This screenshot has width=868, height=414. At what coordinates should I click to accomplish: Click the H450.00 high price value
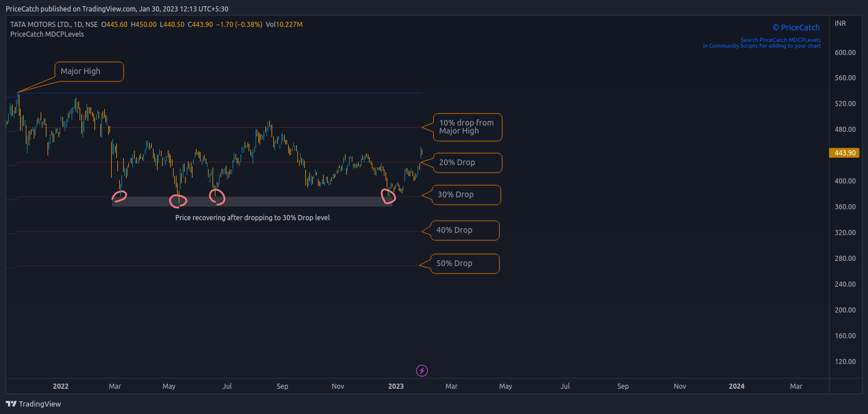(144, 25)
